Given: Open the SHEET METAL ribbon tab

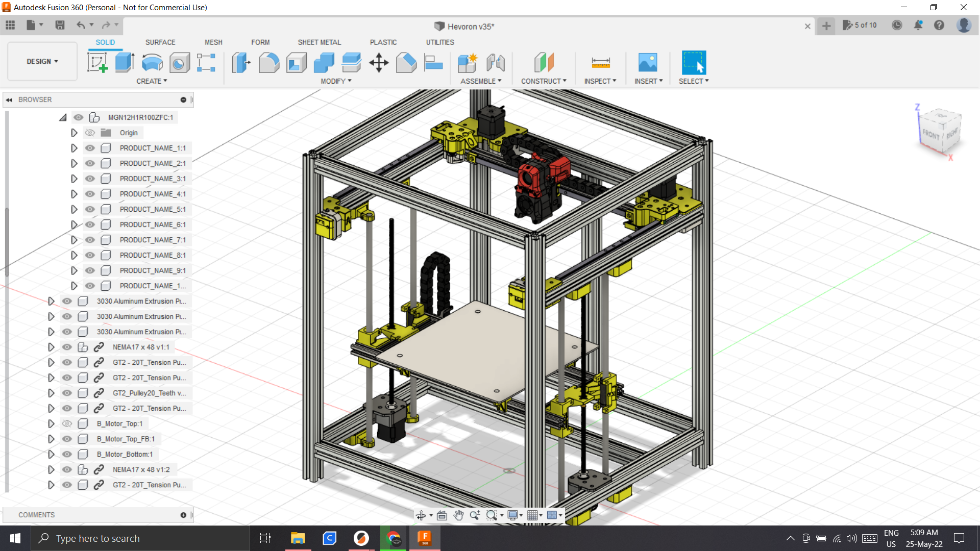Looking at the screenshot, I should pyautogui.click(x=320, y=42).
